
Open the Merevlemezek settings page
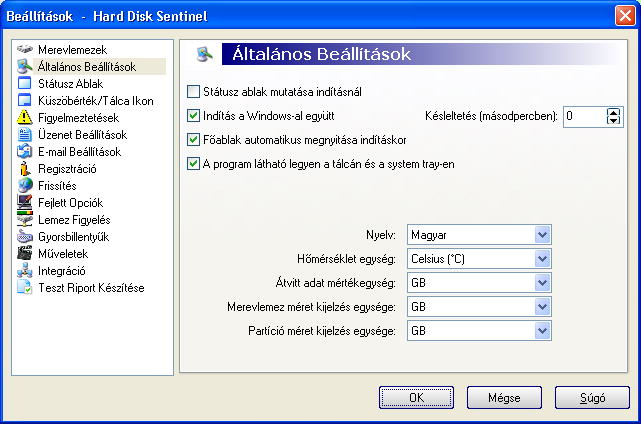tap(72, 50)
